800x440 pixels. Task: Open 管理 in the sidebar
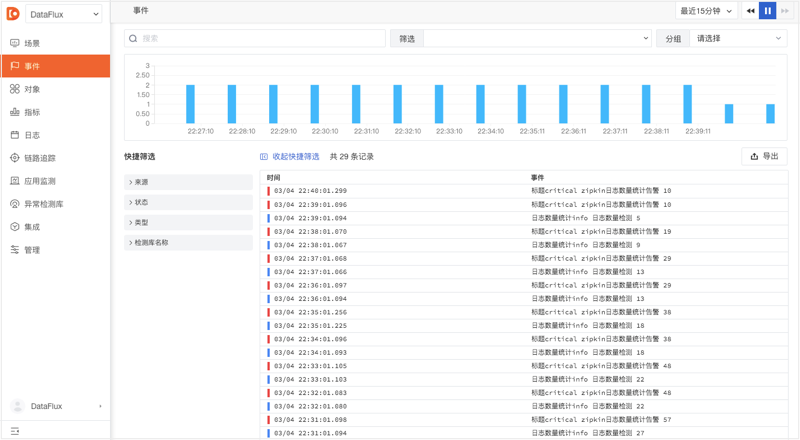click(55, 250)
